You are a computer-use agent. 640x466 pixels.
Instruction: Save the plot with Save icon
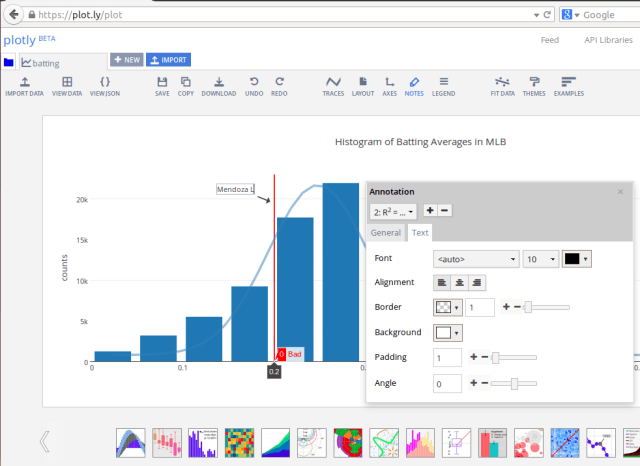pyautogui.click(x=162, y=82)
